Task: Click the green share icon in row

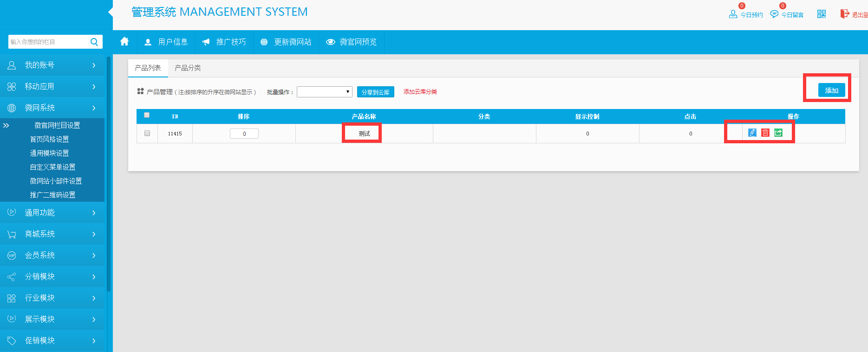Action: coord(778,133)
